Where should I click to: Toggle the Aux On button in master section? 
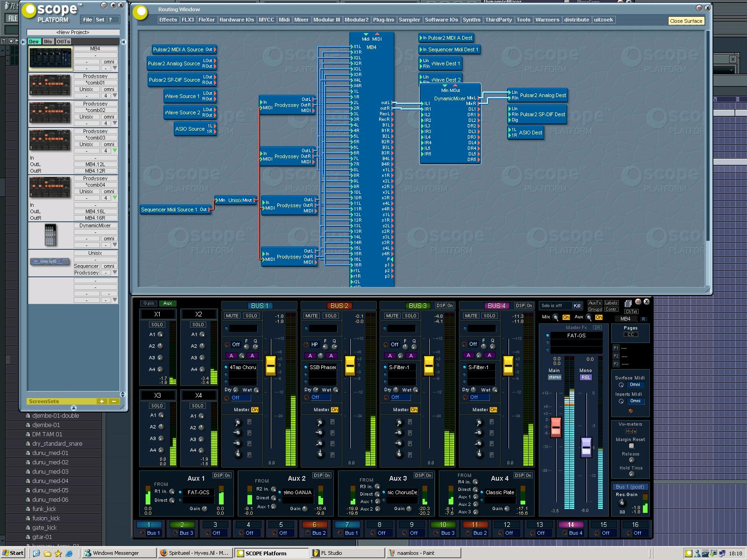[x=599, y=317]
